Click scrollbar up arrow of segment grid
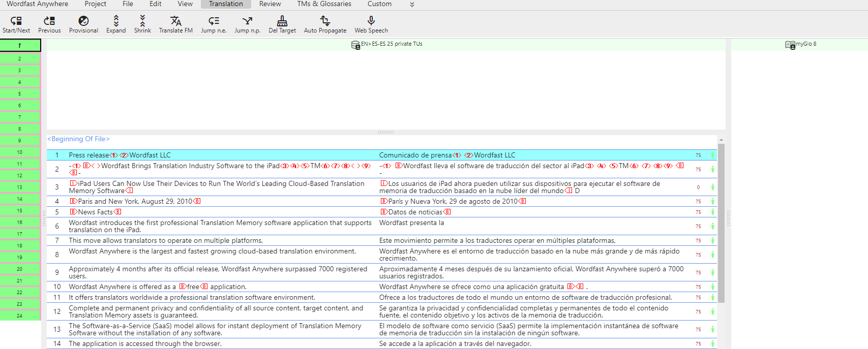This screenshot has height=349, width=868. click(721, 140)
